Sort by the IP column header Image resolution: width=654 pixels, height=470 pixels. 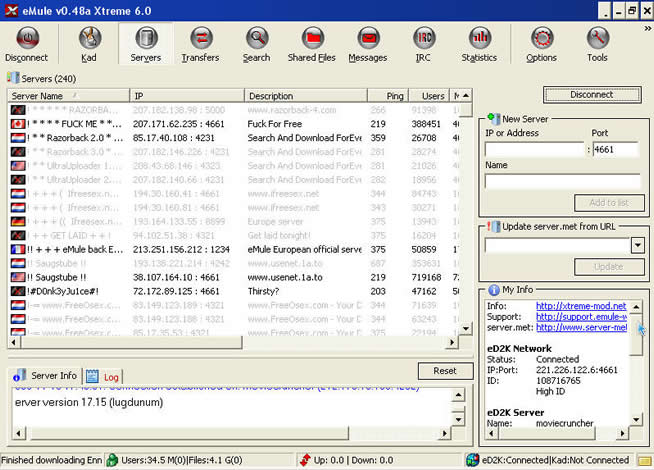(x=187, y=96)
